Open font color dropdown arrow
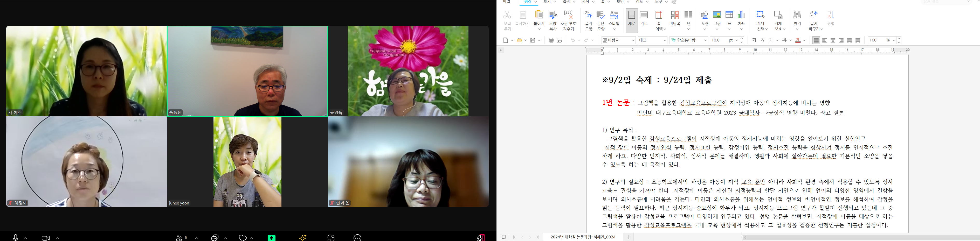Image resolution: width=980 pixels, height=241 pixels. click(804, 40)
